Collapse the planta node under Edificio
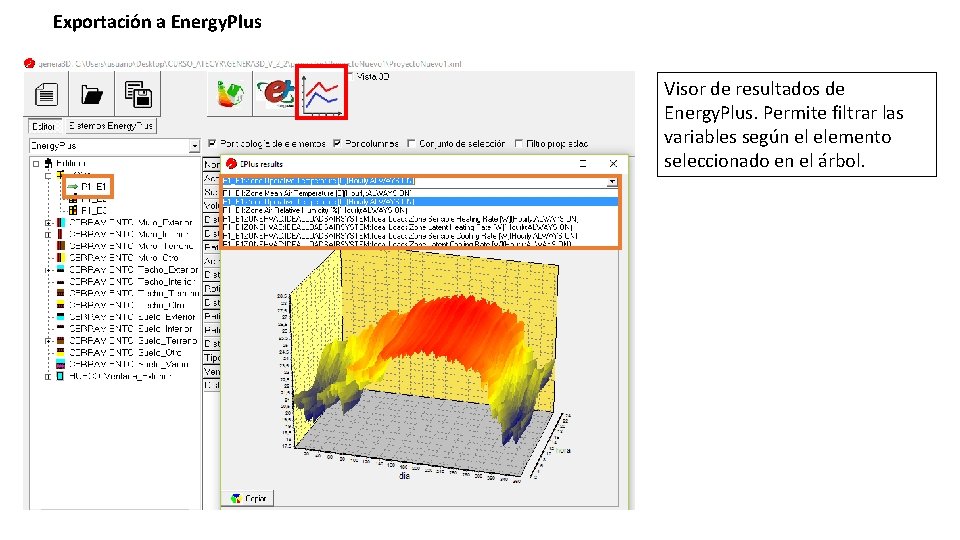Screen dimensions: 960x540 click(x=48, y=175)
